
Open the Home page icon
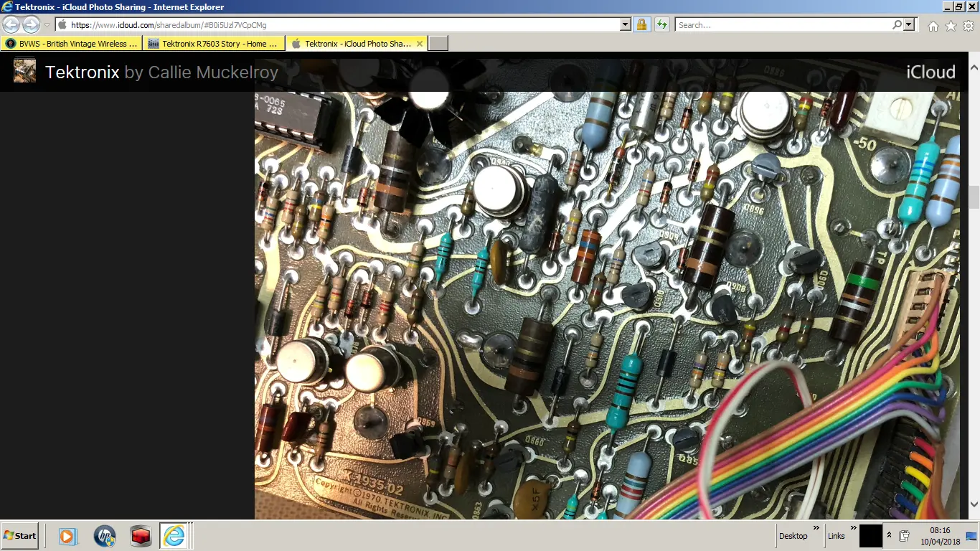[x=933, y=26]
